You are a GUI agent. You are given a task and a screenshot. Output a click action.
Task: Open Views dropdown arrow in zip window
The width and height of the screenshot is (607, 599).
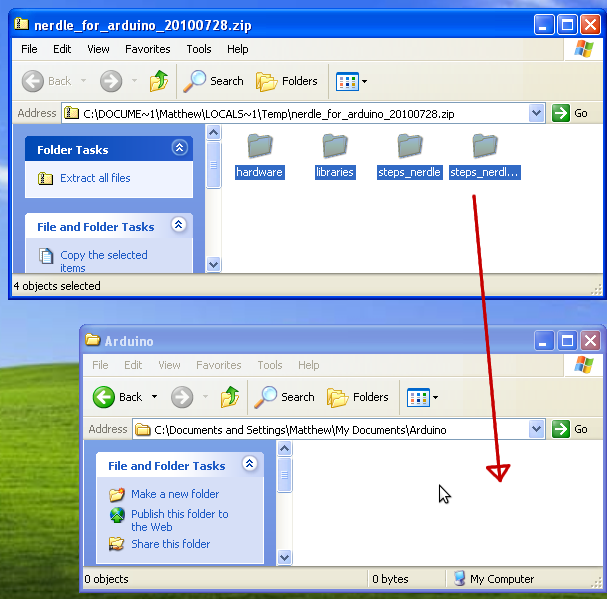pyautogui.click(x=364, y=81)
